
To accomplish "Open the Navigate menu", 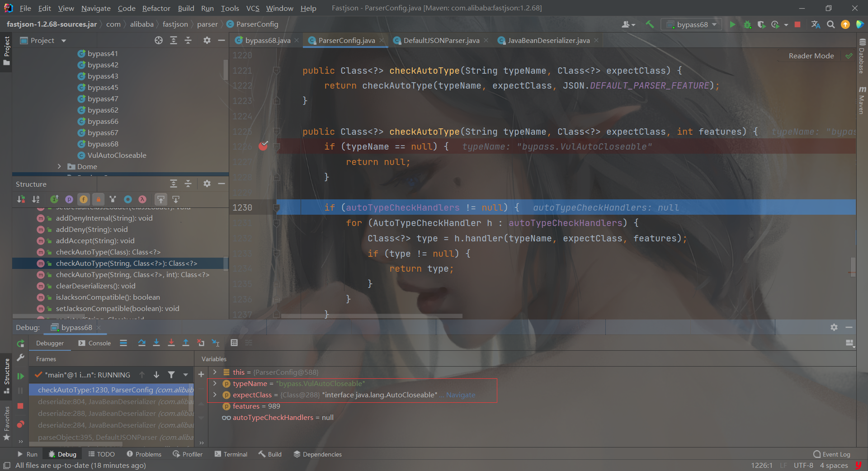I will [96, 8].
